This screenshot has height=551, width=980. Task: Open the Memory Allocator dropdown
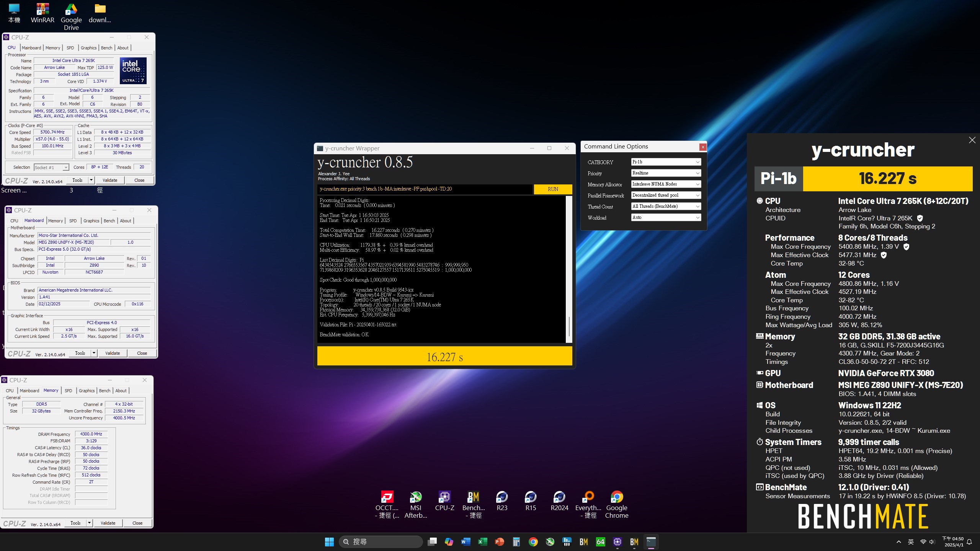tap(666, 184)
